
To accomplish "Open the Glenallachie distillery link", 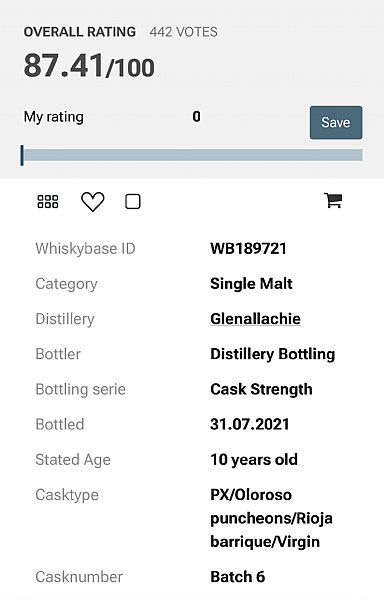I will click(x=255, y=319).
